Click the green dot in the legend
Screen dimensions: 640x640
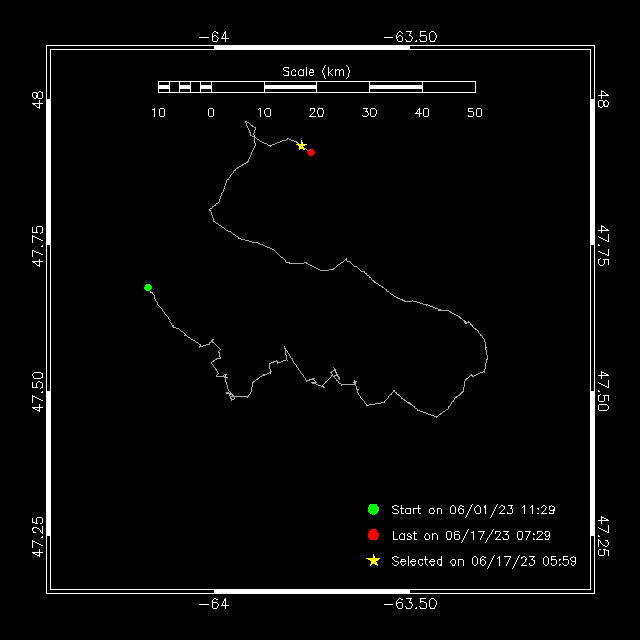click(x=373, y=509)
